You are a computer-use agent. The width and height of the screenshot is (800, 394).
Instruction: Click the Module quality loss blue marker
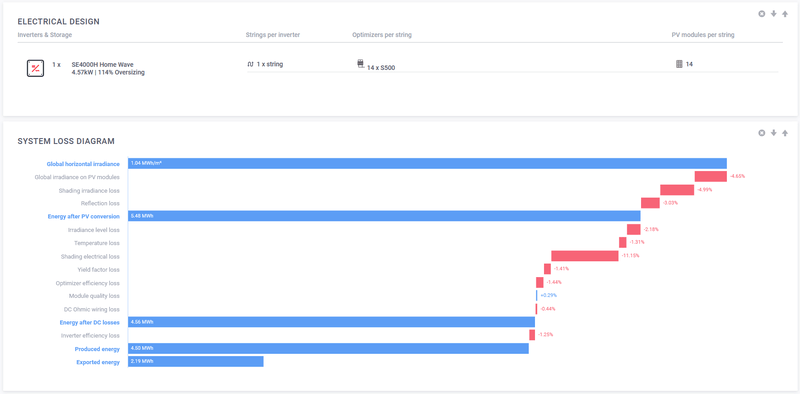pos(537,296)
